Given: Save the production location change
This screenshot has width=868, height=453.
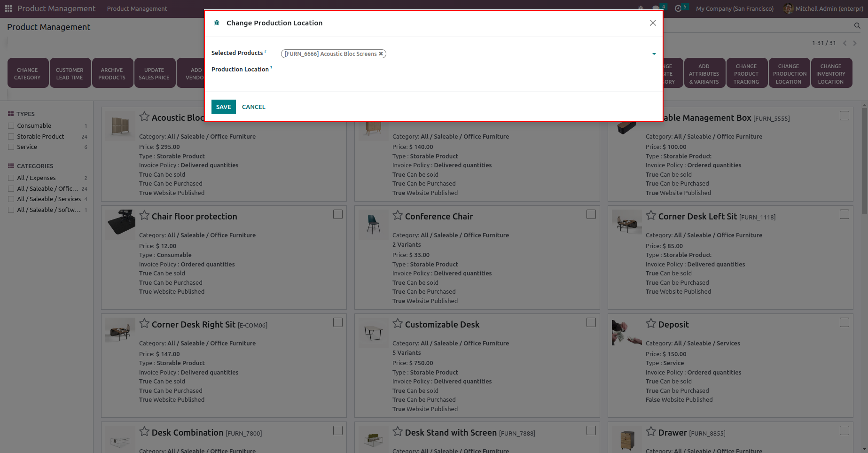Looking at the screenshot, I should 224,107.
